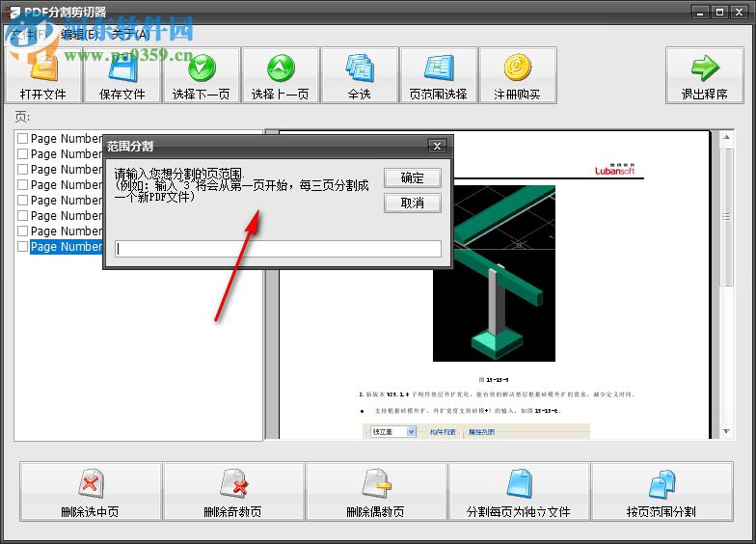This screenshot has height=544, width=756.
Task: Click the 保存文件 floppy disk icon
Action: tap(121, 68)
